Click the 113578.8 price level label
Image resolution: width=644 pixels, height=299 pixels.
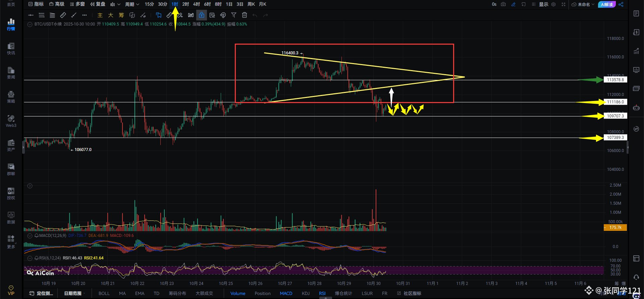point(615,80)
